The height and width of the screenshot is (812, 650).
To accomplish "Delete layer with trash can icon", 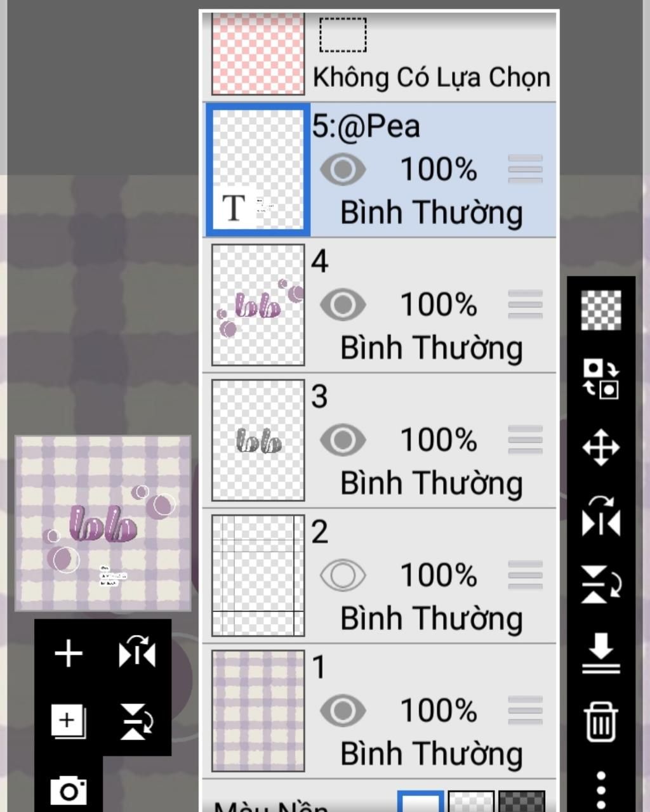I will [600, 721].
